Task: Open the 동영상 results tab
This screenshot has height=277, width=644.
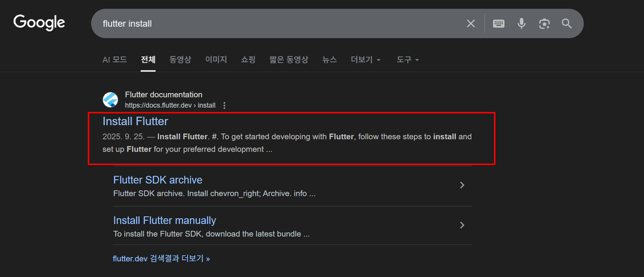Action: (180, 60)
